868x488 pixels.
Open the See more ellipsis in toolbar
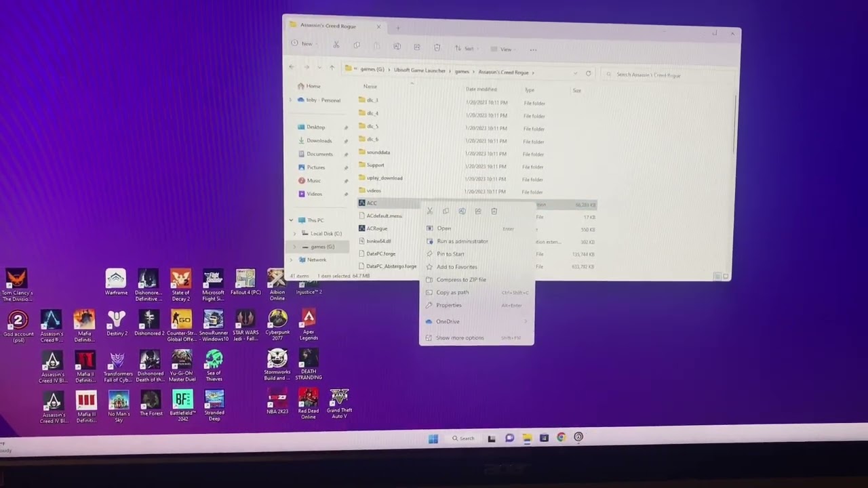pyautogui.click(x=533, y=49)
